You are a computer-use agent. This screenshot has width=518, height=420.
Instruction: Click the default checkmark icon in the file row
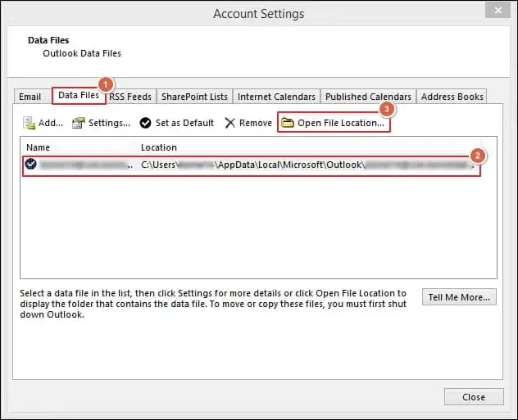(x=30, y=164)
